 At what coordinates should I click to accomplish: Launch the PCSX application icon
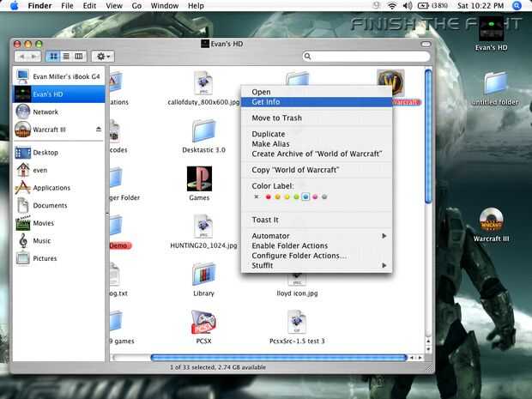coord(203,322)
